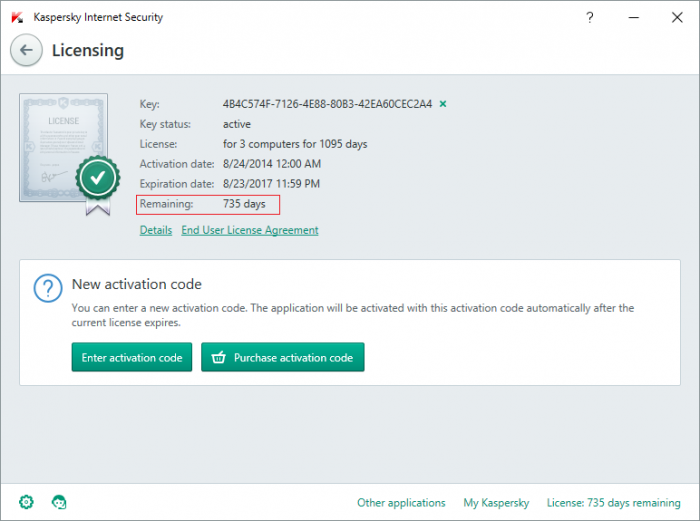700x521 pixels.
Task: Close the Kaspersky window
Action: click(x=677, y=17)
